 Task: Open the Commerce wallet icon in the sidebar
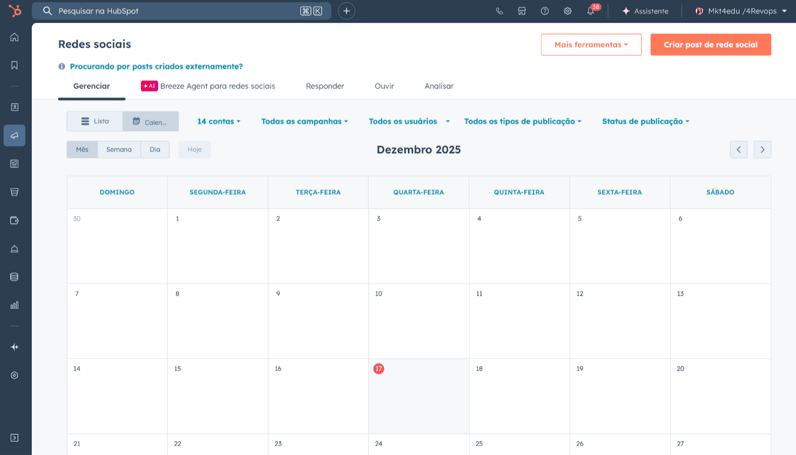click(14, 220)
